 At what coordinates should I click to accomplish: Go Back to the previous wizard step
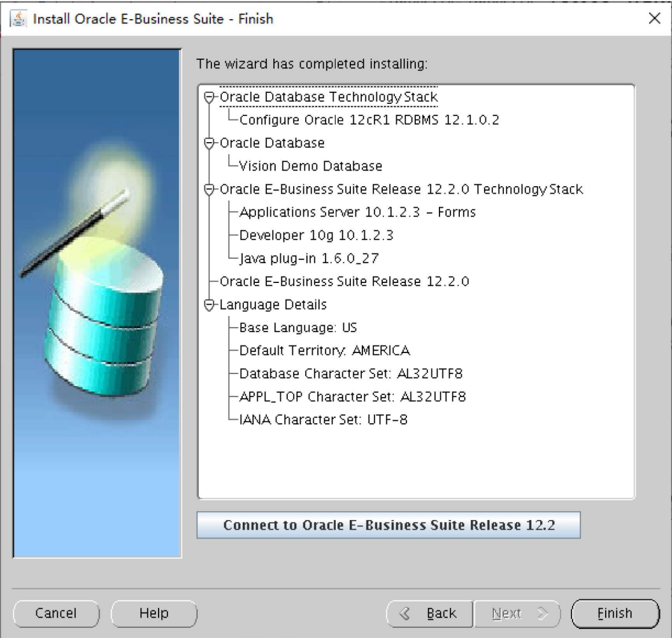[429, 614]
